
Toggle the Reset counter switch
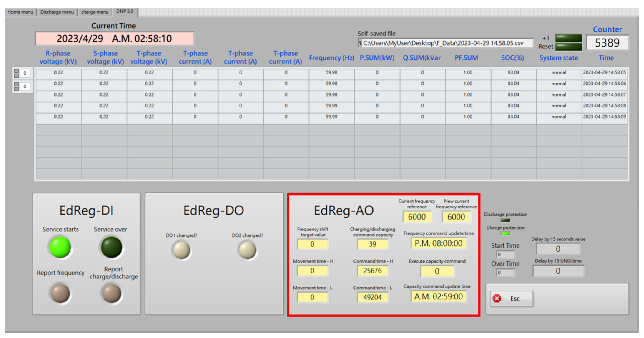pyautogui.click(x=569, y=47)
